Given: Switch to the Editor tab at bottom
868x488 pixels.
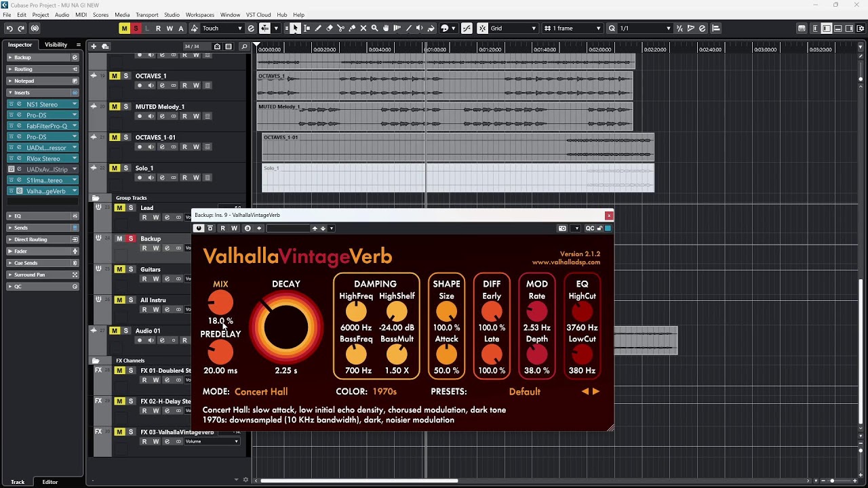Looking at the screenshot, I should pyautogui.click(x=50, y=482).
